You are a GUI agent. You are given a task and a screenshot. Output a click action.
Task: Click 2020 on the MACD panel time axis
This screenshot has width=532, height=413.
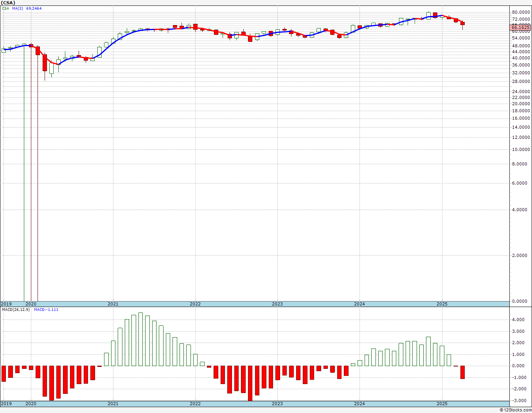pyautogui.click(x=31, y=404)
